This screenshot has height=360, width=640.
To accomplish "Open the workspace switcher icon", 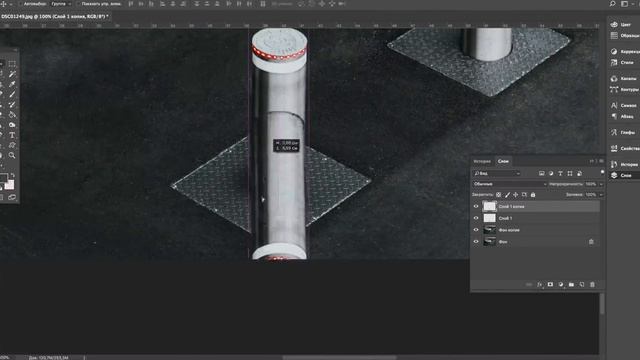I will (x=624, y=4).
